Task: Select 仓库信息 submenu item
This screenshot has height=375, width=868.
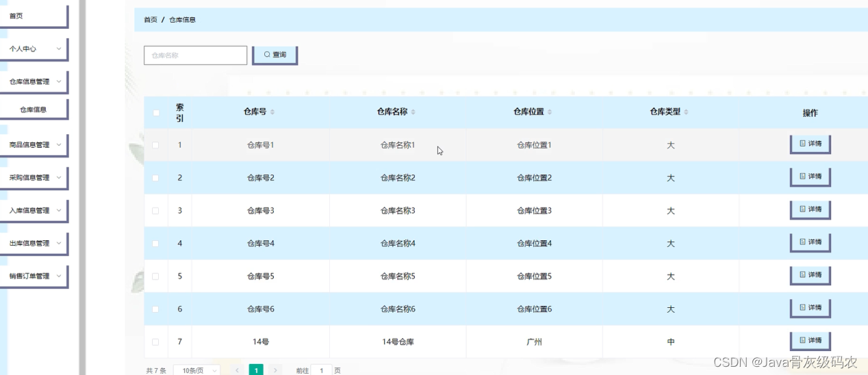Action: tap(34, 109)
